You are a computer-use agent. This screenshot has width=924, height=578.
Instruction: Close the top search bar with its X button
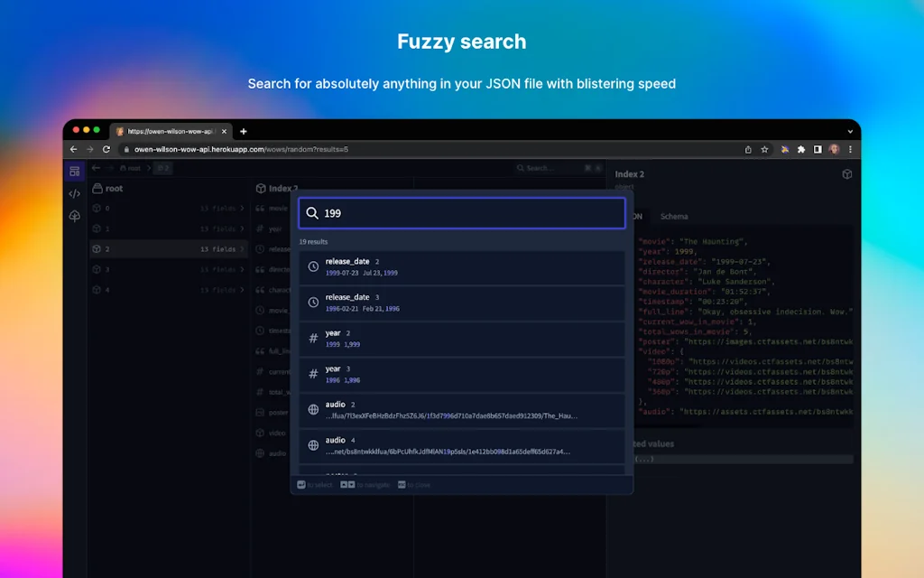(587, 168)
